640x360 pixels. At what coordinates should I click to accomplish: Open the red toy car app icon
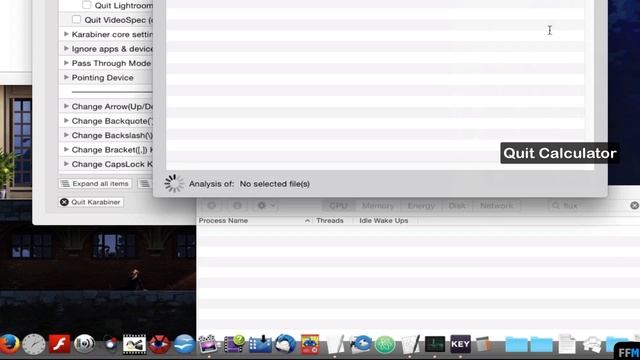pos(310,344)
